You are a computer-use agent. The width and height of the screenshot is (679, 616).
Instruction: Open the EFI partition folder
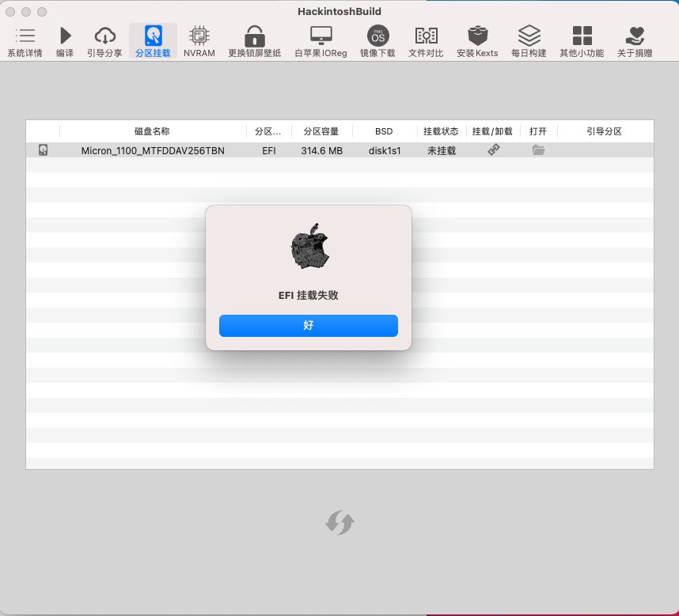point(538,149)
